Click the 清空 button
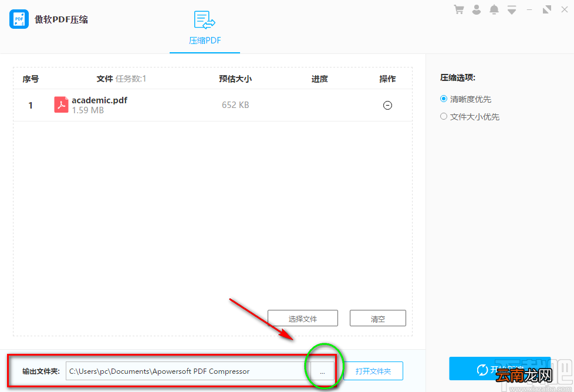 pyautogui.click(x=378, y=319)
